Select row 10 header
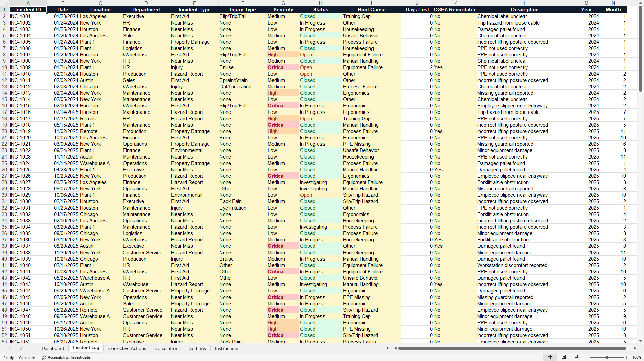The height and width of the screenshot is (361, 644). click(4, 67)
